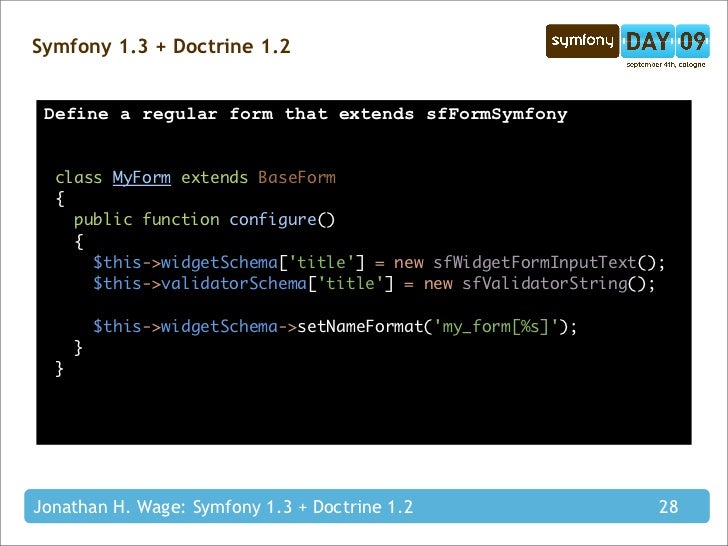Click footer text 'Jonathan H. Wage: Symfony 1.3 + Doctrine 1.2'
Image resolution: width=728 pixels, height=546 pixels.
point(223,507)
